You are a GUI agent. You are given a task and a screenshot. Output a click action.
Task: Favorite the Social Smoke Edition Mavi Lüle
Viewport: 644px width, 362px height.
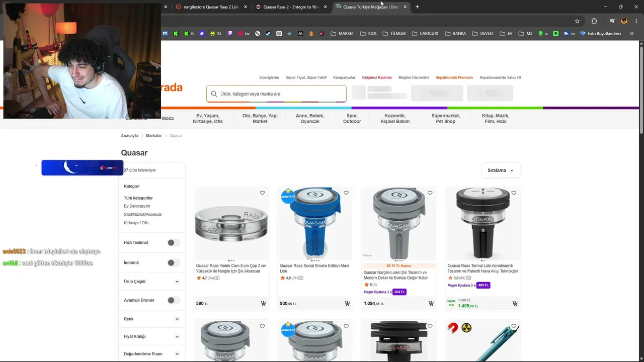346,193
